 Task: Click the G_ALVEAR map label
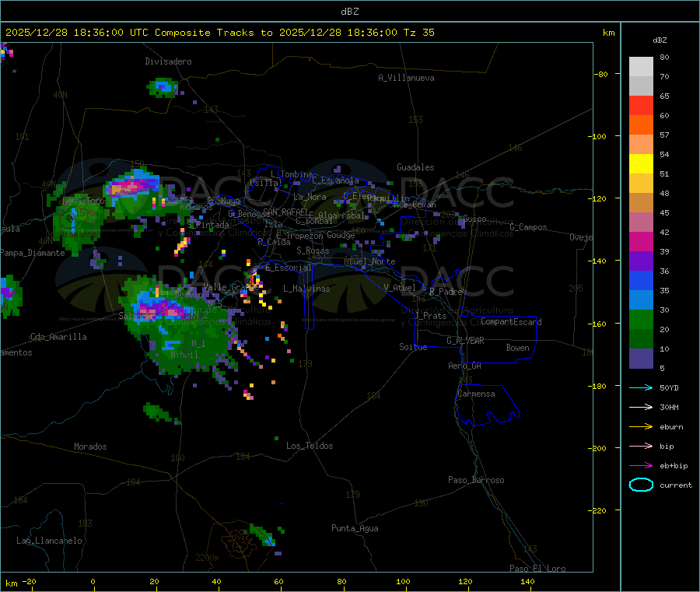coord(466,341)
